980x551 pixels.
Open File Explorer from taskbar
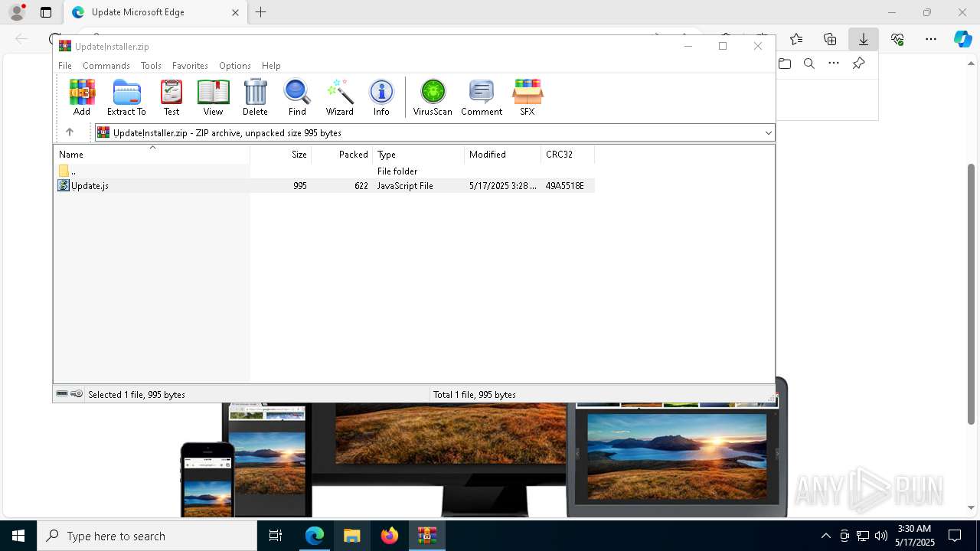[x=352, y=536]
